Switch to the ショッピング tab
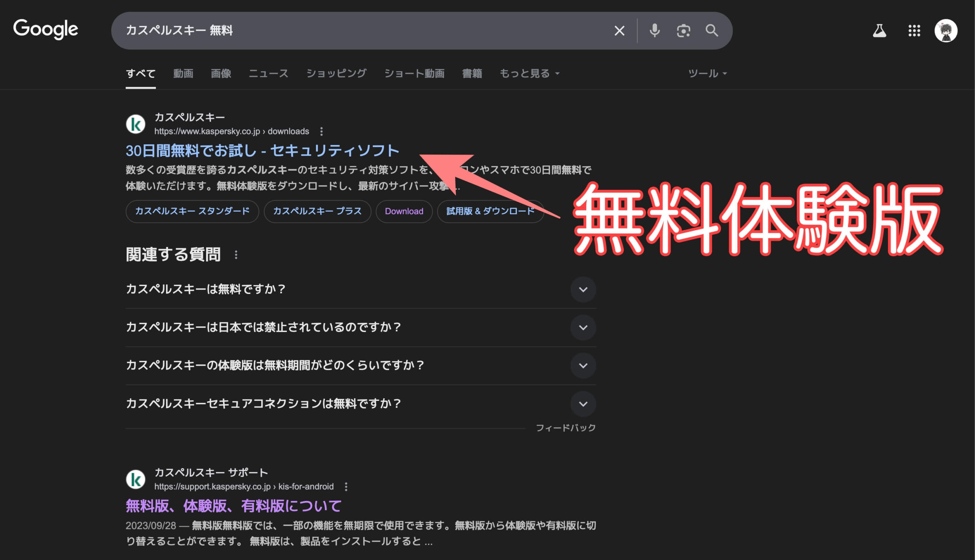Image resolution: width=975 pixels, height=560 pixels. (336, 73)
